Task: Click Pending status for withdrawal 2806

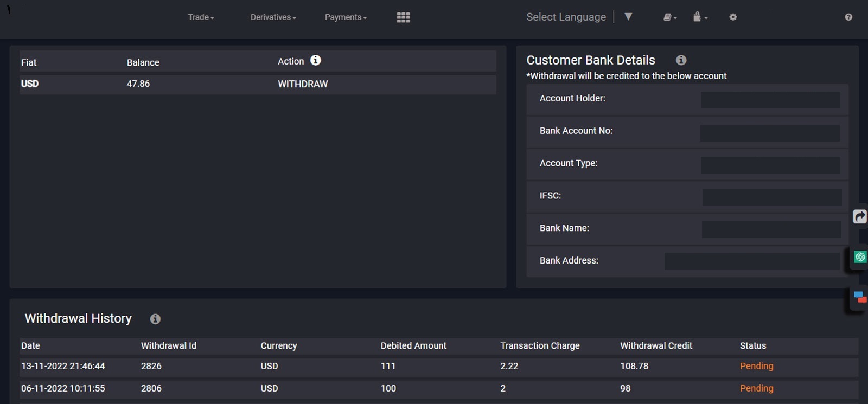Action: [756, 388]
